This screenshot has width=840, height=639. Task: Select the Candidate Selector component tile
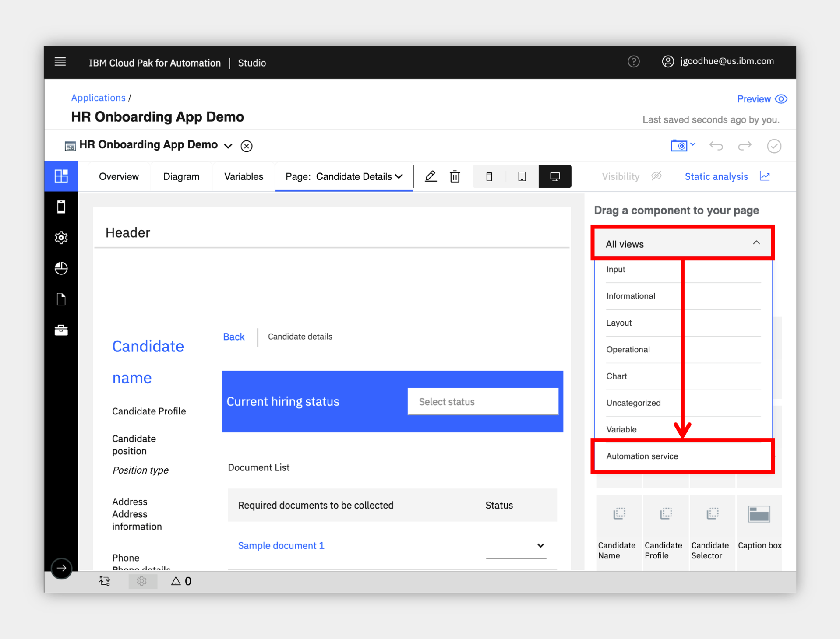click(713, 532)
